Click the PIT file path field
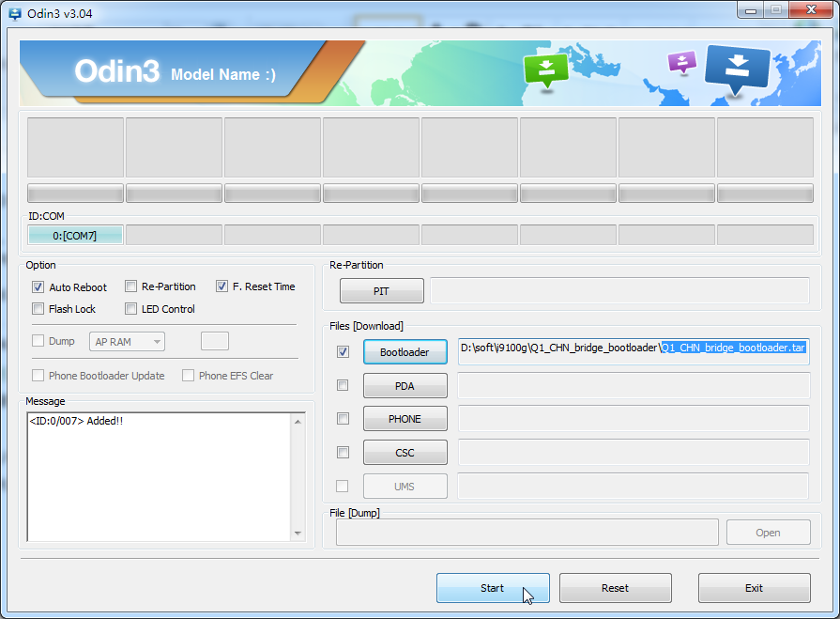 click(x=619, y=290)
